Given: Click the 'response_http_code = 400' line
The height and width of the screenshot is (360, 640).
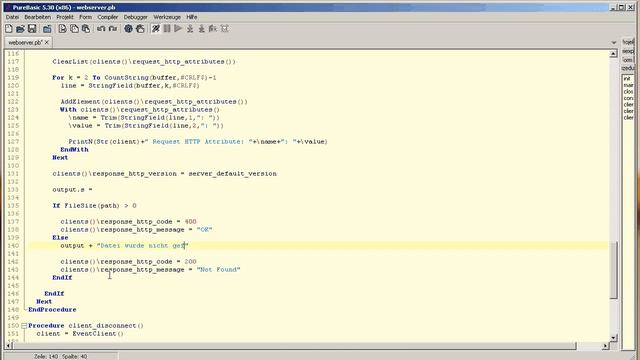Looking at the screenshot, I should [x=128, y=222].
